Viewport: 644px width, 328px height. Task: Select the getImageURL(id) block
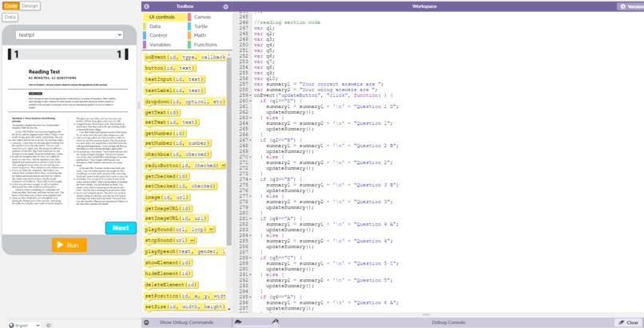pyautogui.click(x=168, y=209)
